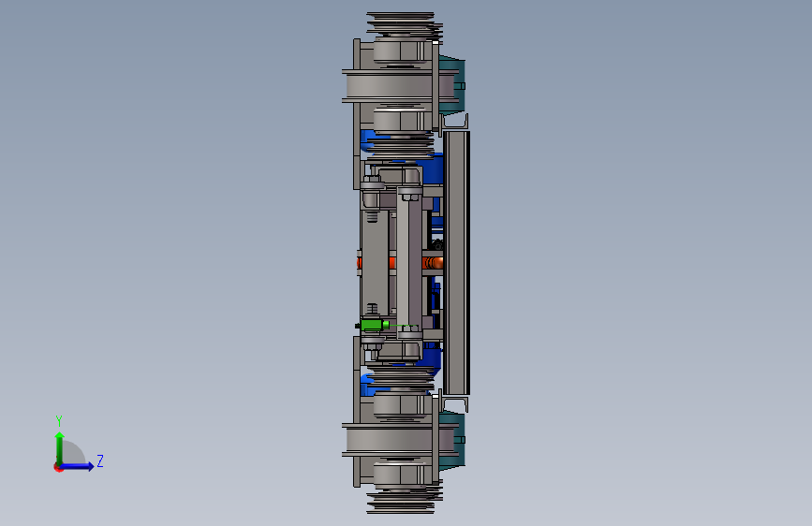This screenshot has height=526, width=812.
Task: Select the long gray vertical panel of the model
Action: point(457,263)
